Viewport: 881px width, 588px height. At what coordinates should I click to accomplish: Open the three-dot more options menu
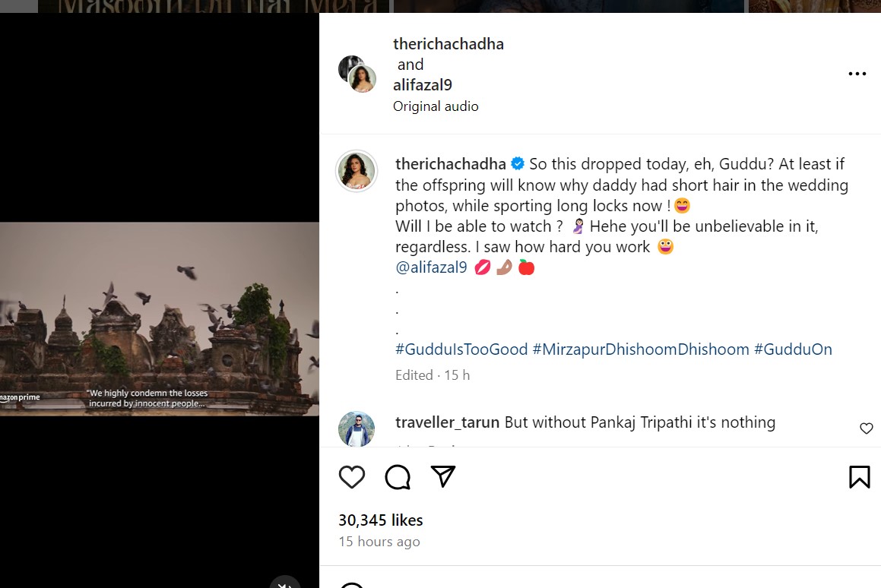[x=857, y=74]
